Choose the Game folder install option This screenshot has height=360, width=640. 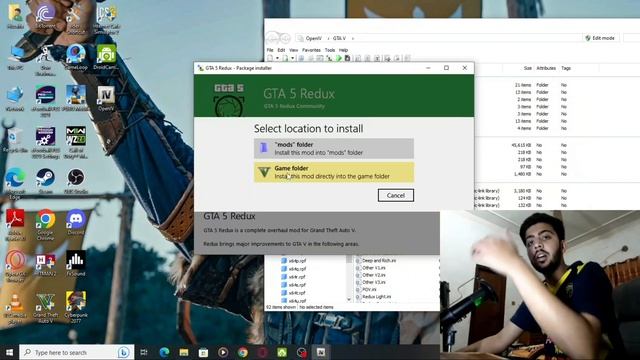coord(333,172)
